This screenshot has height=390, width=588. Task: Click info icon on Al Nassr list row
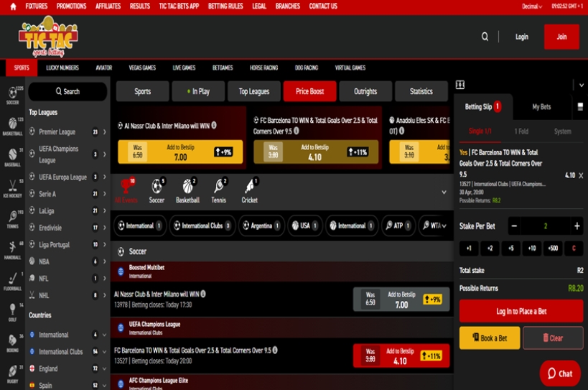click(x=203, y=294)
